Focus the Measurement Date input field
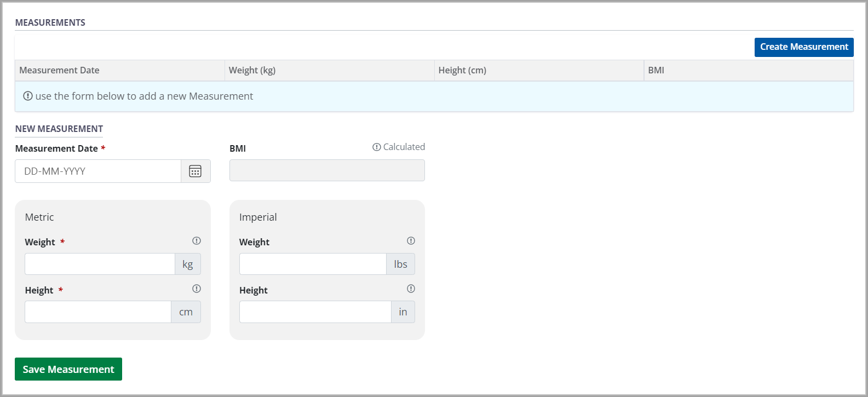This screenshot has height=397, width=868. click(x=98, y=171)
